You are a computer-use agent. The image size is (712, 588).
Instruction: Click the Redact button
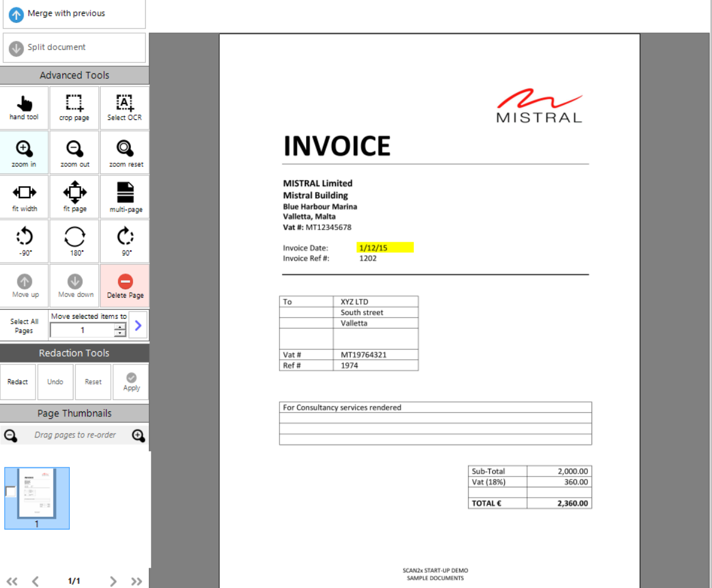(17, 382)
